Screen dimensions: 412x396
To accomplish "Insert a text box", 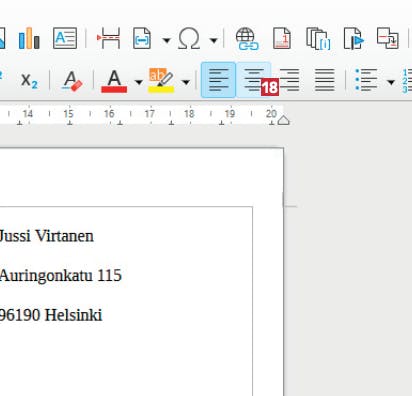I will (x=65, y=38).
